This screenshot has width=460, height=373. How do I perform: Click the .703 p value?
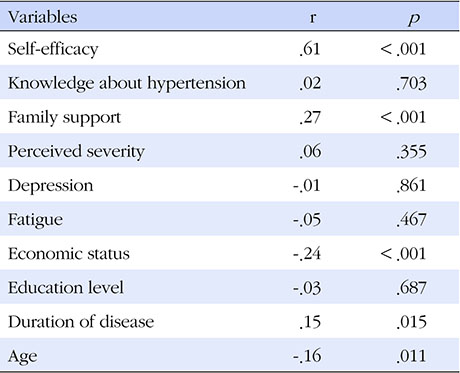pyautogui.click(x=411, y=84)
